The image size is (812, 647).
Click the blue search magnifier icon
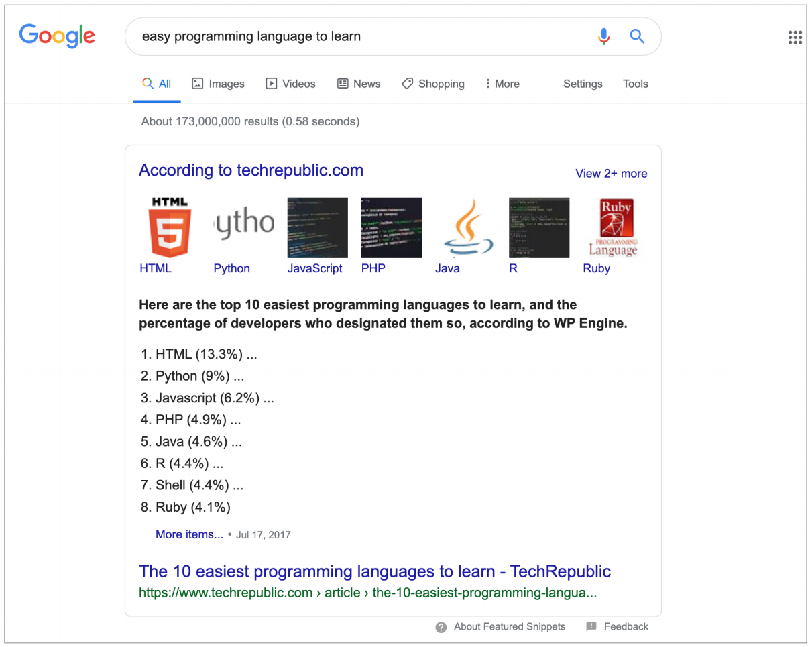point(637,36)
